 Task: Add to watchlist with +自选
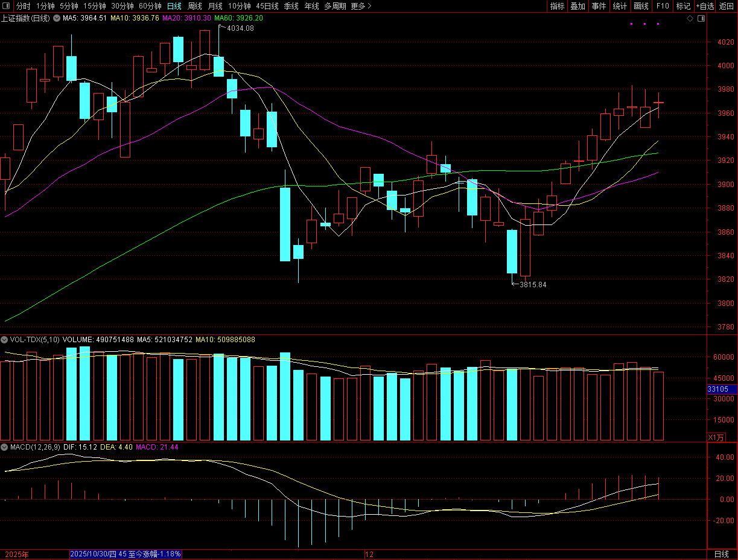[x=704, y=6]
